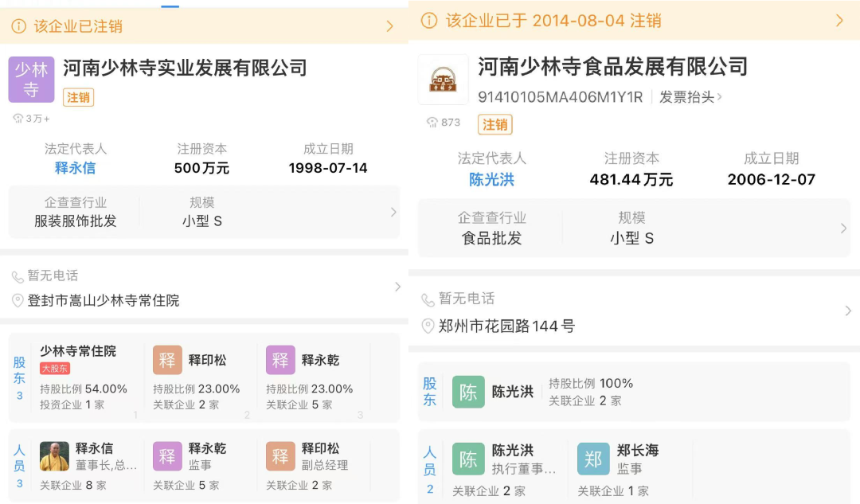Open legal representative 释永信 link
860x504 pixels.
(75, 168)
